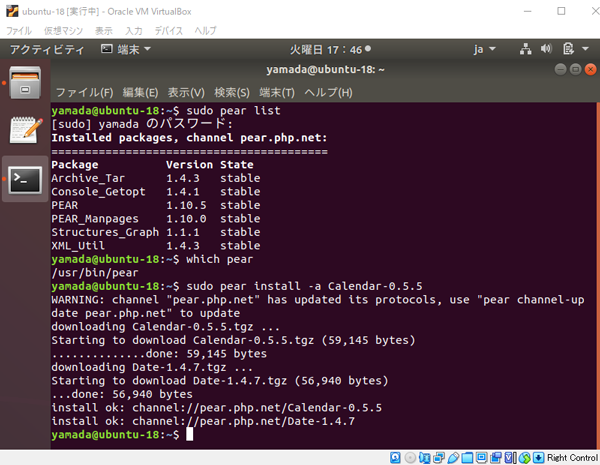The image size is (600, 465).
Task: Open terminal 編集(E) menu
Action: (x=140, y=93)
